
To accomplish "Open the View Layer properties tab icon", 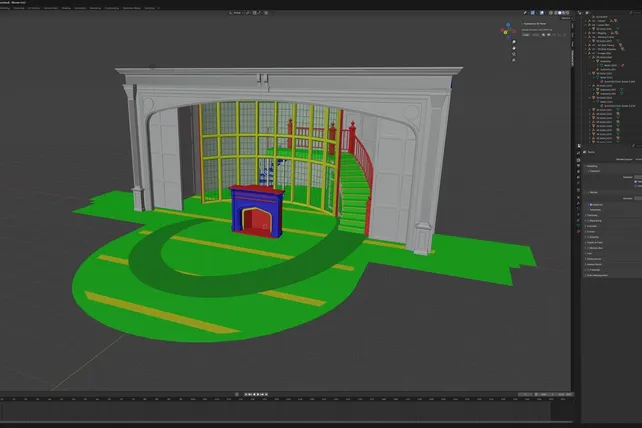I will click(x=579, y=171).
